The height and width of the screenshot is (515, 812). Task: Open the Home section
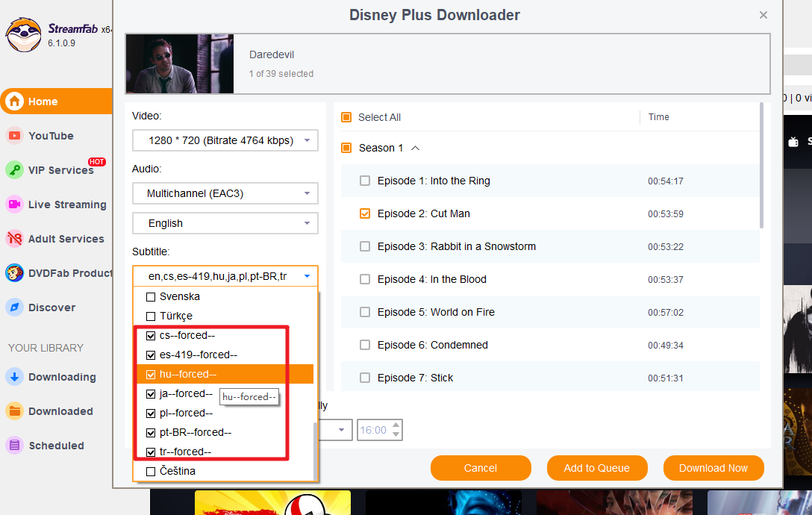(x=57, y=101)
